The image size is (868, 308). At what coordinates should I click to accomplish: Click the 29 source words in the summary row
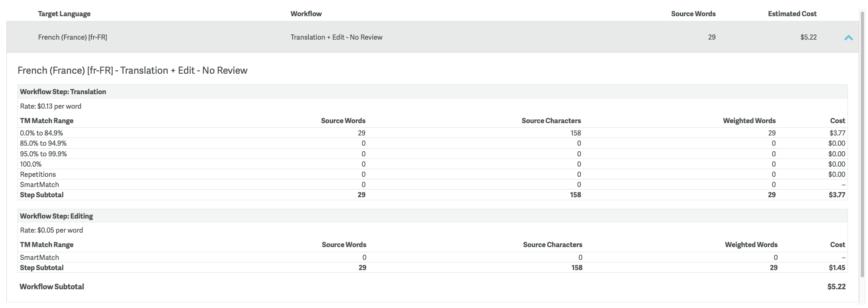(711, 37)
